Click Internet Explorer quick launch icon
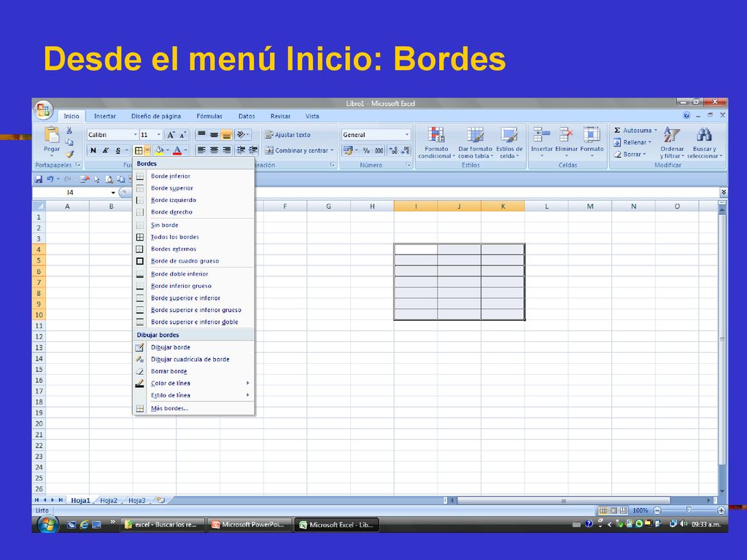747x560 pixels. point(84,525)
